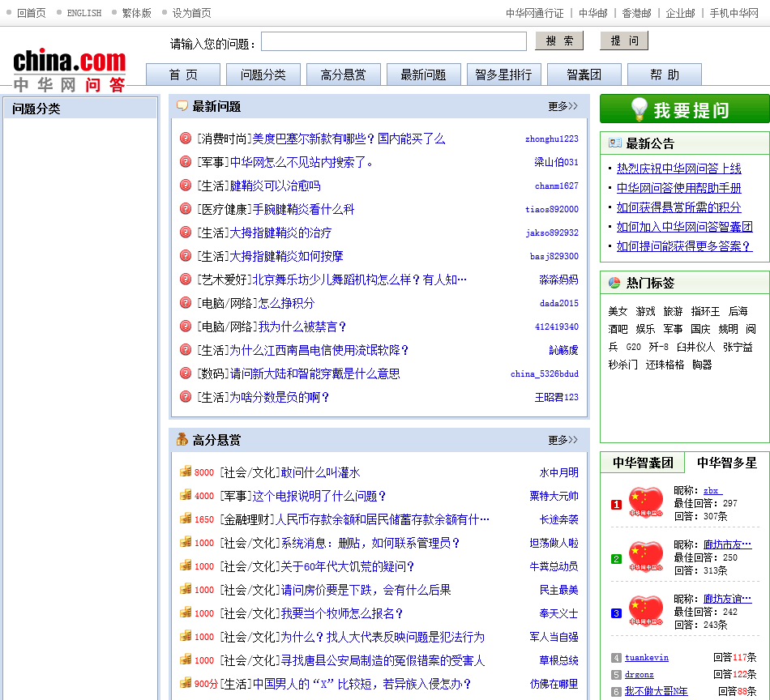
Task: Click the red rank 1 badge
Action: click(616, 505)
